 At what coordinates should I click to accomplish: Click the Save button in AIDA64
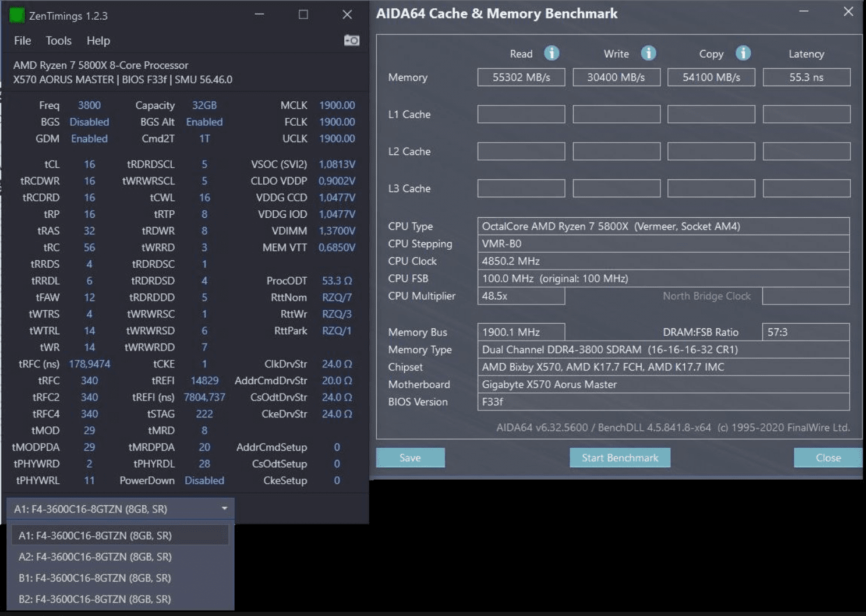pos(410,458)
